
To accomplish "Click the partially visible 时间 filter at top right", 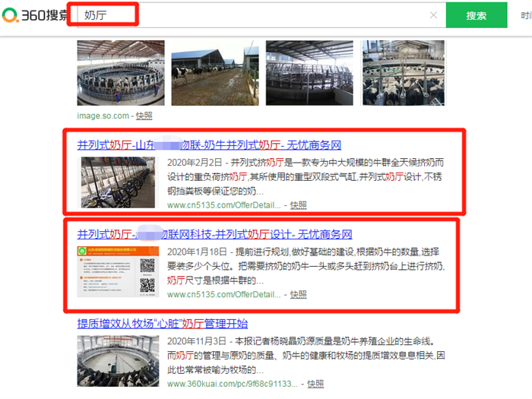I will click(x=526, y=15).
